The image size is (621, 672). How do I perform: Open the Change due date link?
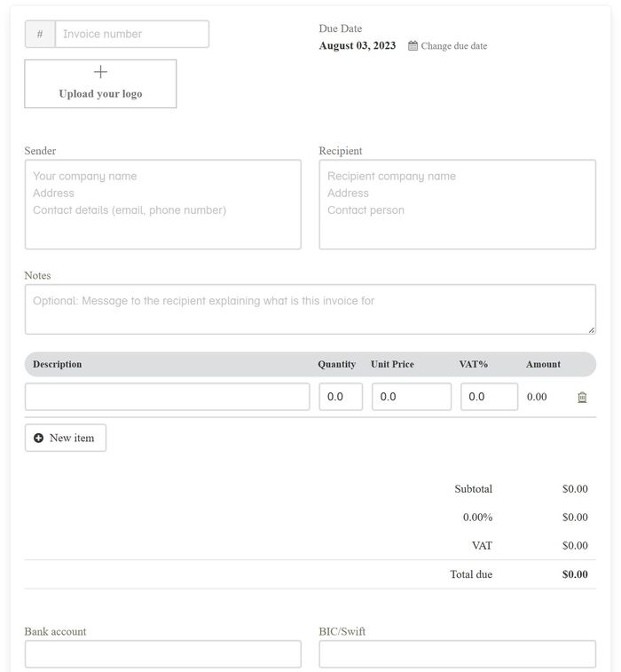(x=453, y=46)
